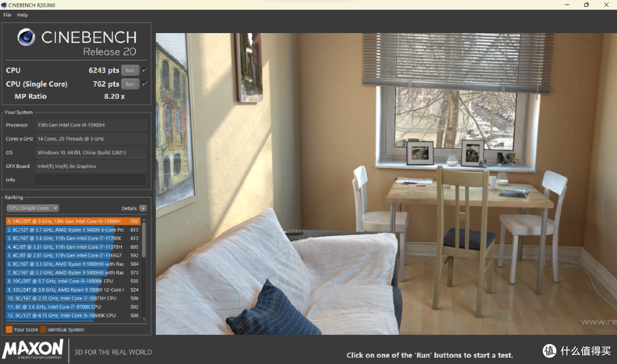Viewport: 617px width, 364px height.
Task: Click the Details arrow button in Ranking
Action: [x=143, y=208]
